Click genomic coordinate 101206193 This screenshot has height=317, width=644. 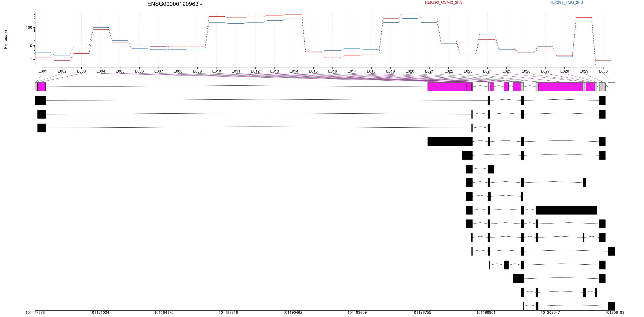pyautogui.click(x=615, y=312)
